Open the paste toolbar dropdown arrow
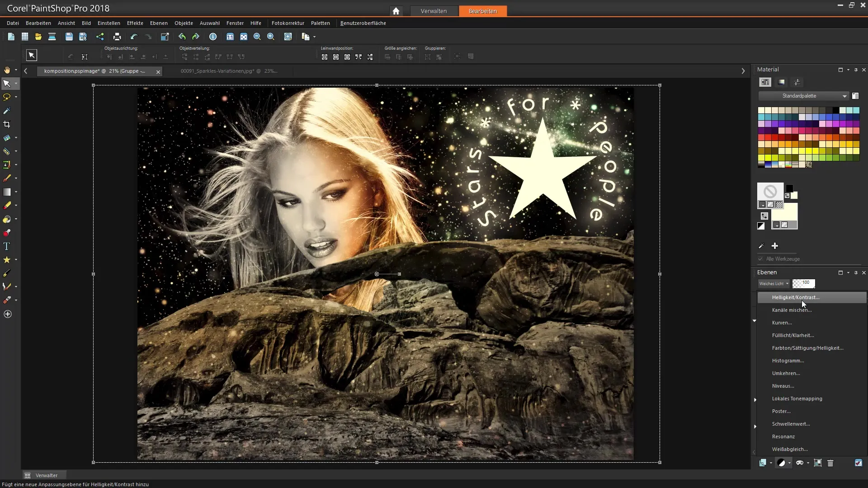 tap(314, 37)
